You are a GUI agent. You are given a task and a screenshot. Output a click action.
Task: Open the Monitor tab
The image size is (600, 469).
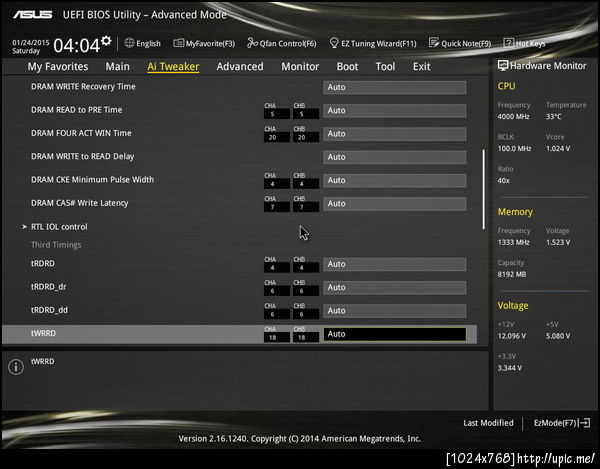point(300,67)
